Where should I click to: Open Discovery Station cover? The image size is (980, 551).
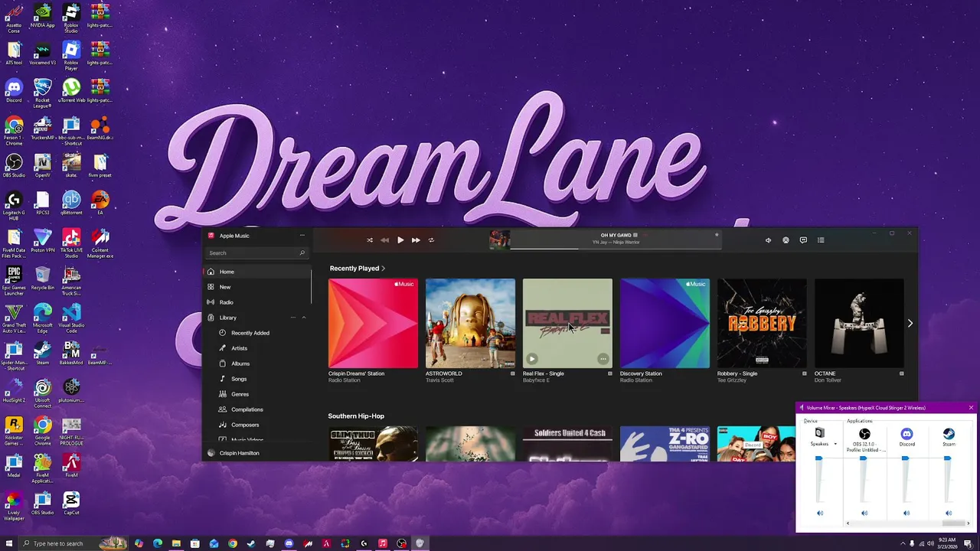(x=665, y=323)
